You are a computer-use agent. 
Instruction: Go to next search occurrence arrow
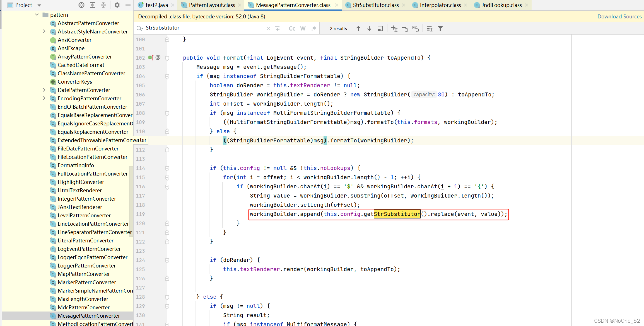point(369,28)
